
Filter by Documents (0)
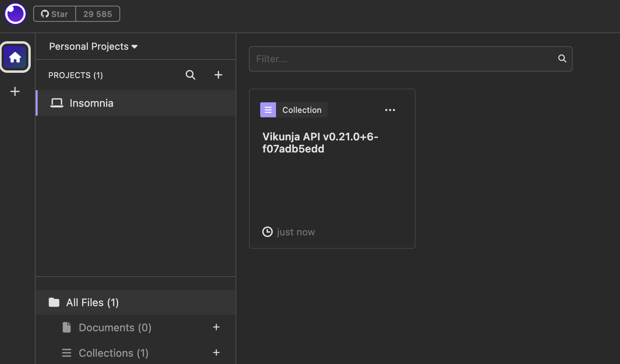[115, 328]
